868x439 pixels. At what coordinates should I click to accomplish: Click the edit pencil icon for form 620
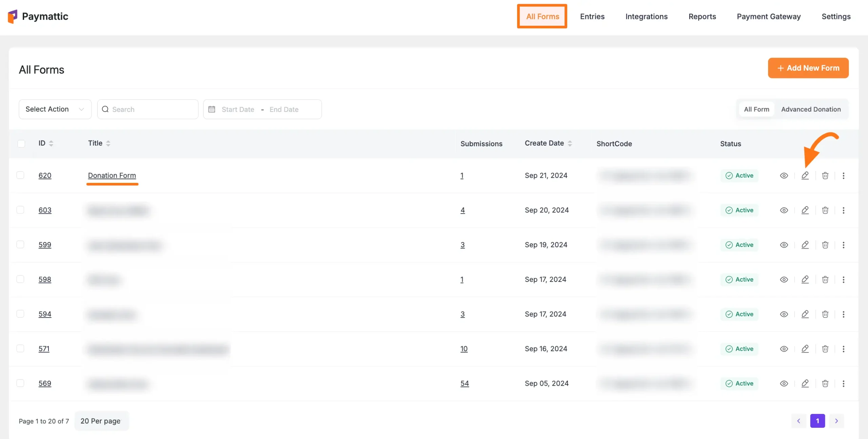point(805,175)
